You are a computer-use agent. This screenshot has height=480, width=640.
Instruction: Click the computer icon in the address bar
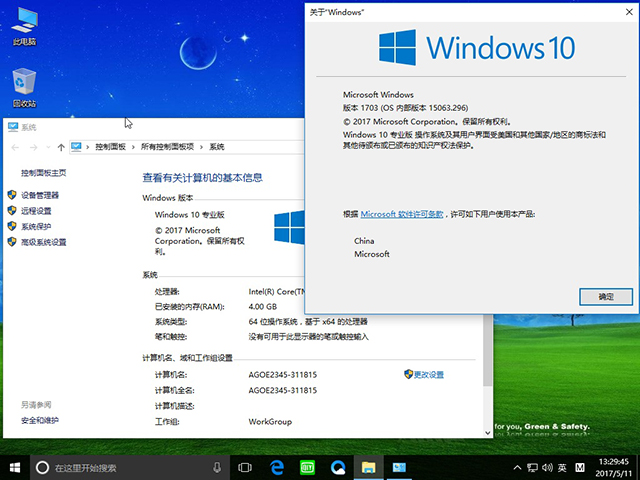76,147
